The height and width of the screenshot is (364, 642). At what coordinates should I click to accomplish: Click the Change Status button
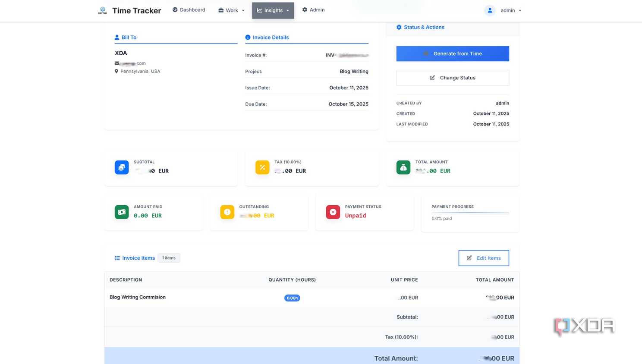tap(453, 78)
